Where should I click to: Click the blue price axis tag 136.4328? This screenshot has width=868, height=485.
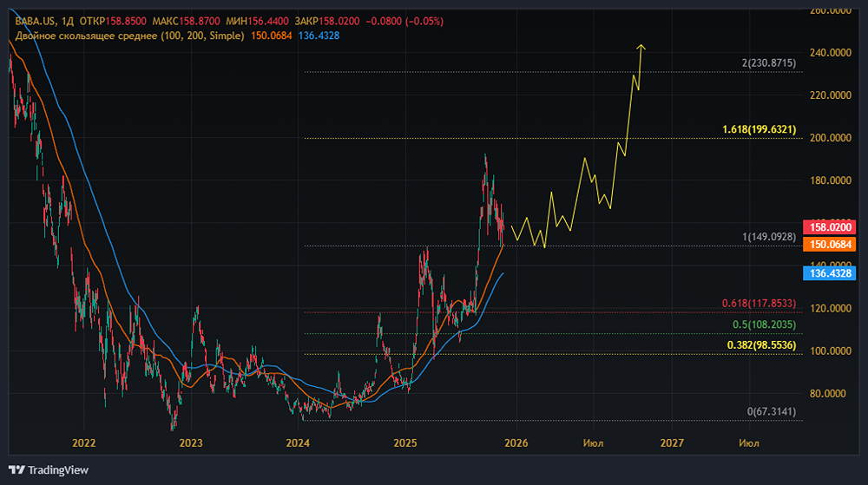(x=830, y=273)
